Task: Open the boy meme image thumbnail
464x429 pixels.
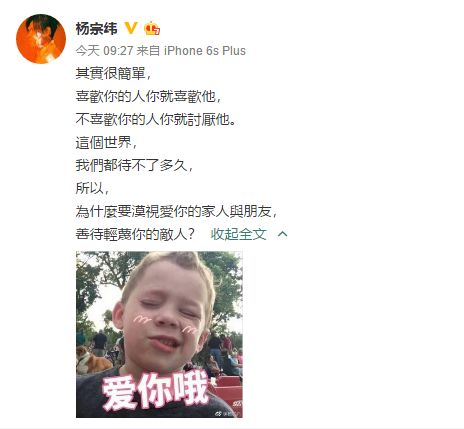Action: [159, 334]
